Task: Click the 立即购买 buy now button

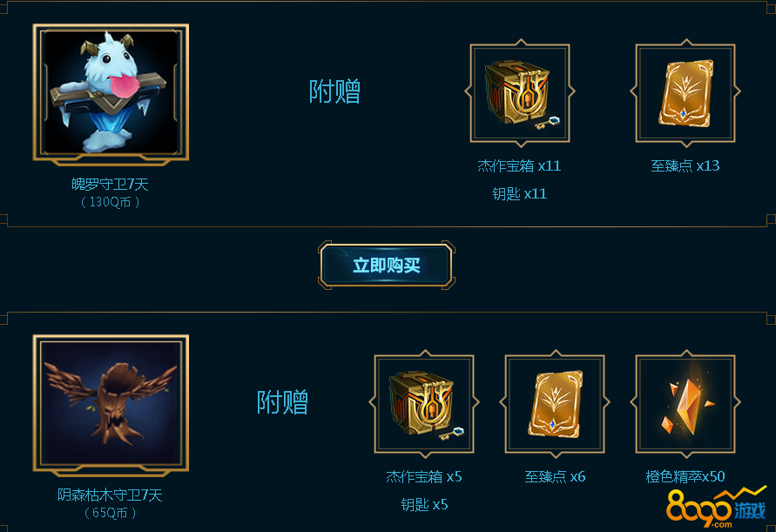Action: tap(386, 266)
